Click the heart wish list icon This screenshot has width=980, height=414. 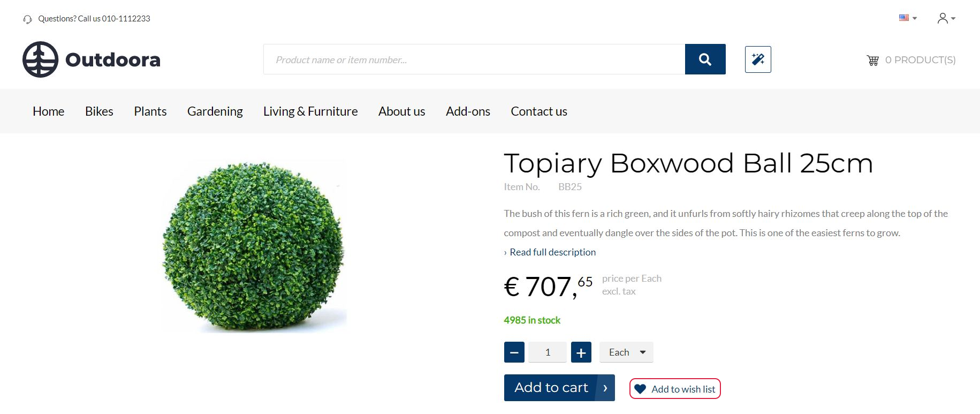point(640,389)
